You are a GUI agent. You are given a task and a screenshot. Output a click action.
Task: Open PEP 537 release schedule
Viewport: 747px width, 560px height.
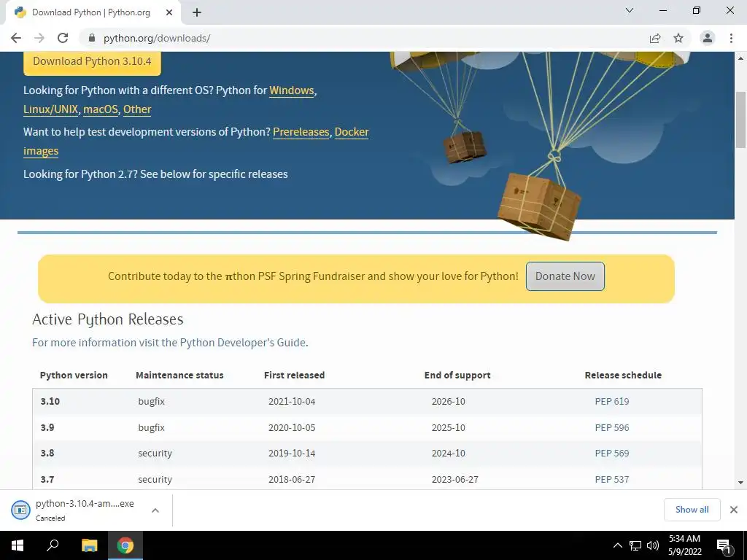[612, 480]
